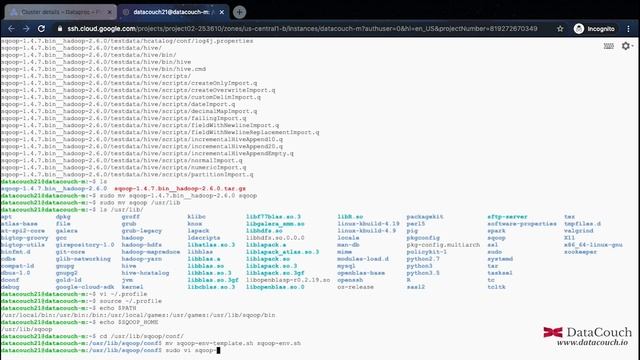Click the 'openblas-base' directory entry
The width and height of the screenshot is (640, 360).
pos(361,273)
